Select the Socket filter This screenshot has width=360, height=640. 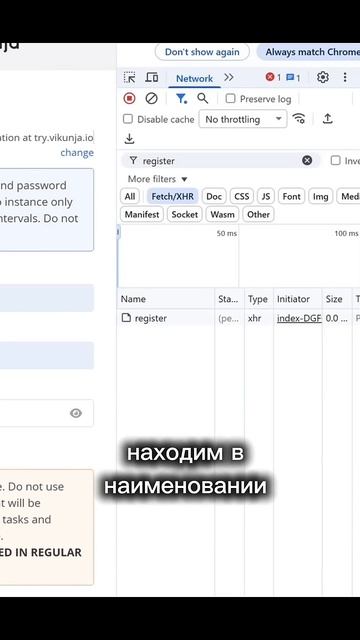click(184, 214)
